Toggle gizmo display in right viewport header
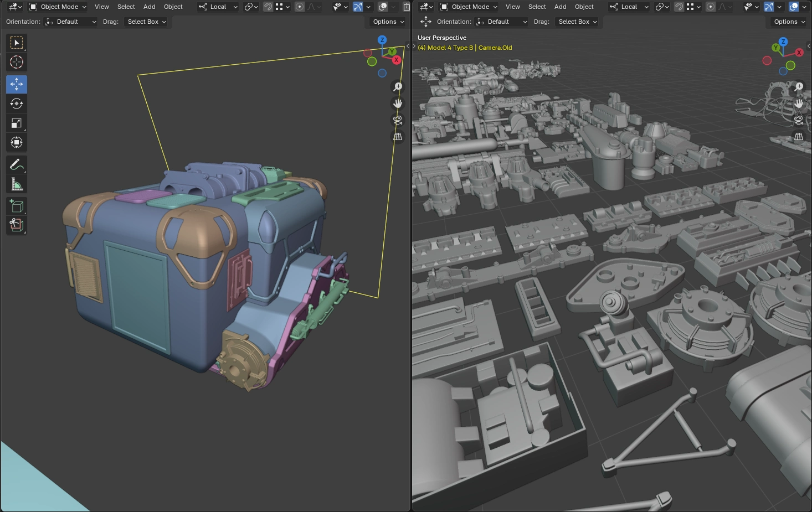The height and width of the screenshot is (512, 812). 769,7
